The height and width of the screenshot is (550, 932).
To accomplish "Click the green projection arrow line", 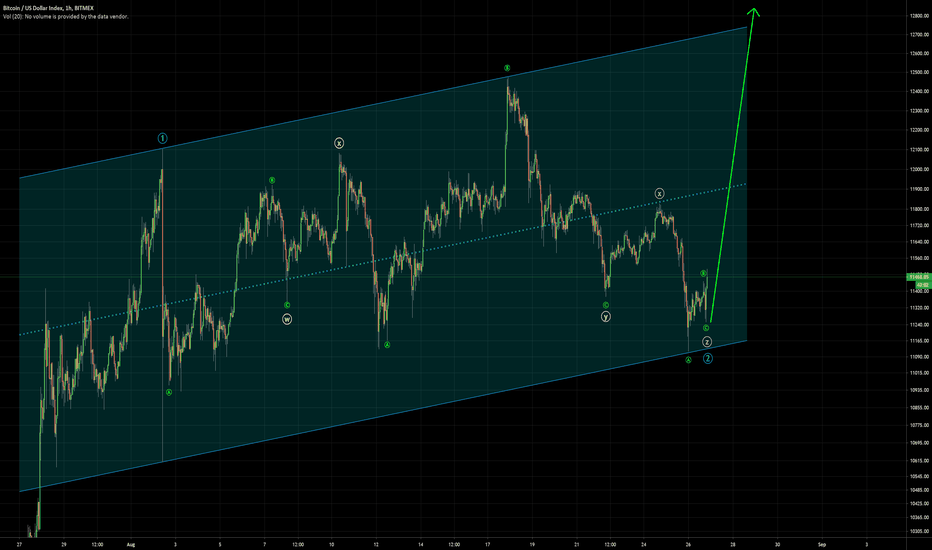I will coord(732,165).
